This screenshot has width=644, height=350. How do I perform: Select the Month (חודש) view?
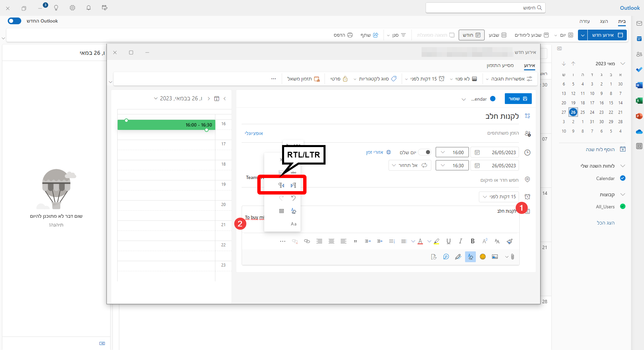tap(471, 35)
